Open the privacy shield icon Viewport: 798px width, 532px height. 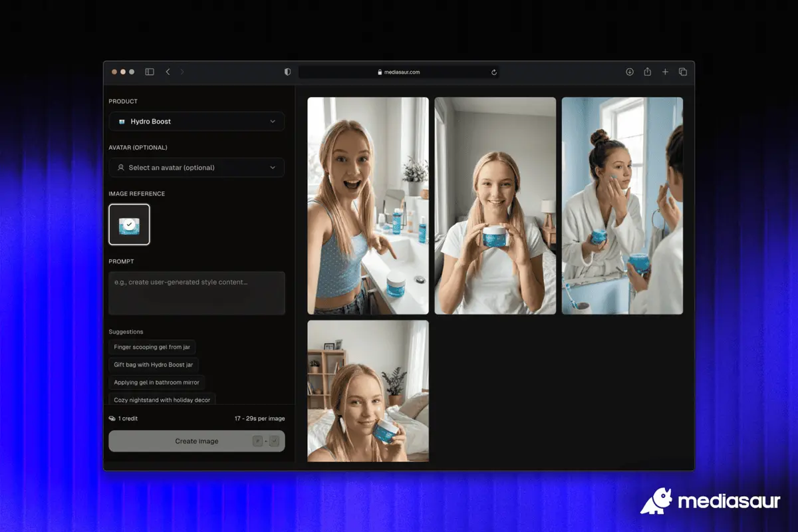[287, 72]
